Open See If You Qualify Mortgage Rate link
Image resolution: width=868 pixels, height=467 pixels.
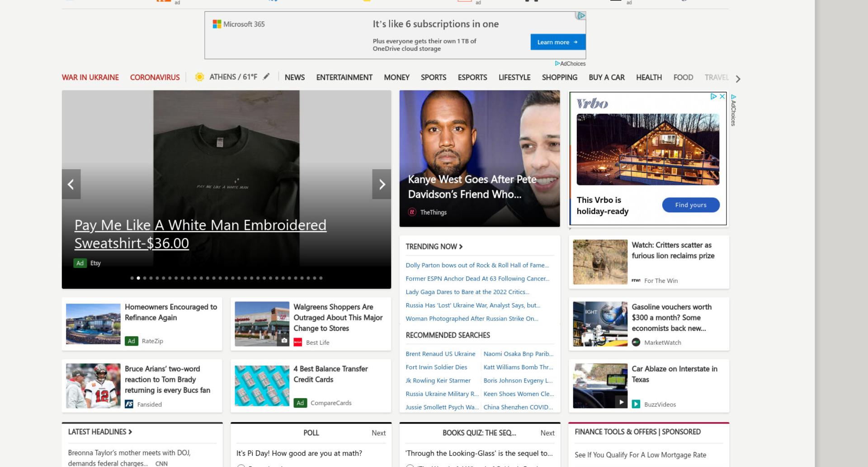point(640,455)
